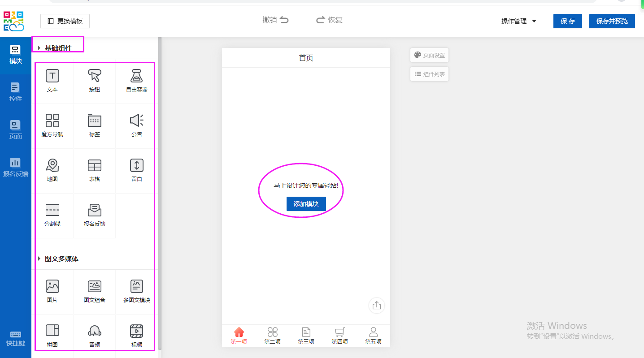Choose the 魔方导航 grid navigation component

click(x=52, y=121)
